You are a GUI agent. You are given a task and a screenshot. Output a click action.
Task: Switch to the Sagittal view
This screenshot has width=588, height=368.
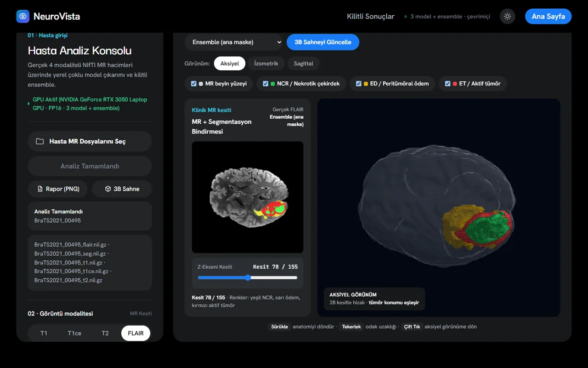tap(304, 63)
